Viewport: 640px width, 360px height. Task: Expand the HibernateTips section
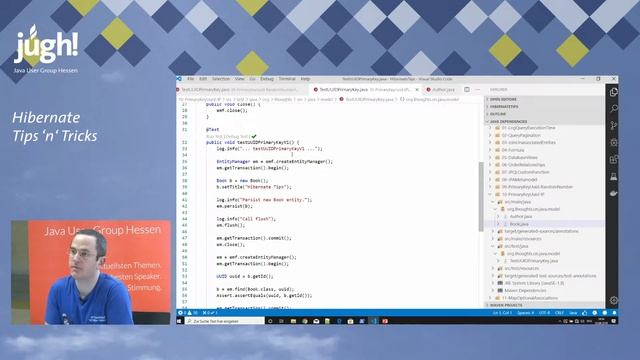tap(544, 107)
